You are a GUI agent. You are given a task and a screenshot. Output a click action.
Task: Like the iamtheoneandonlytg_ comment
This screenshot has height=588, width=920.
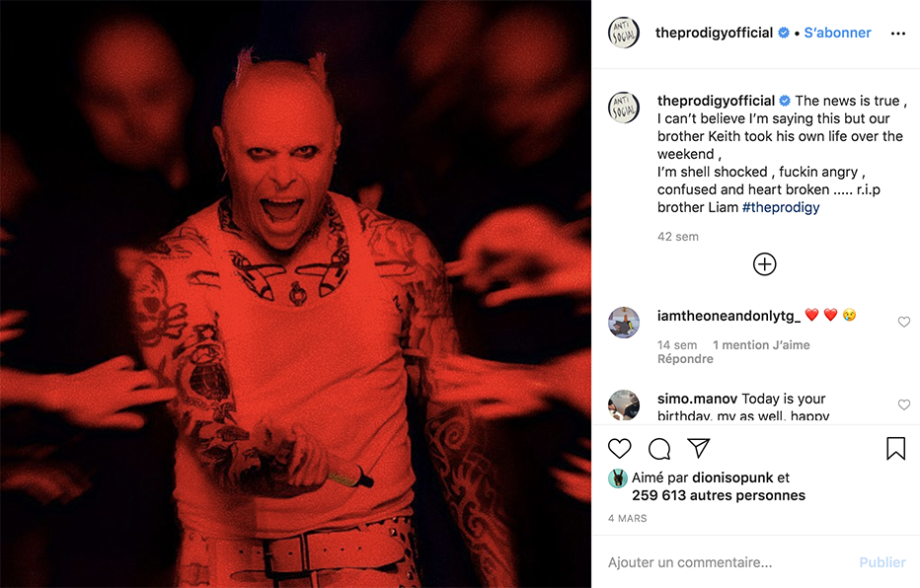tap(904, 322)
